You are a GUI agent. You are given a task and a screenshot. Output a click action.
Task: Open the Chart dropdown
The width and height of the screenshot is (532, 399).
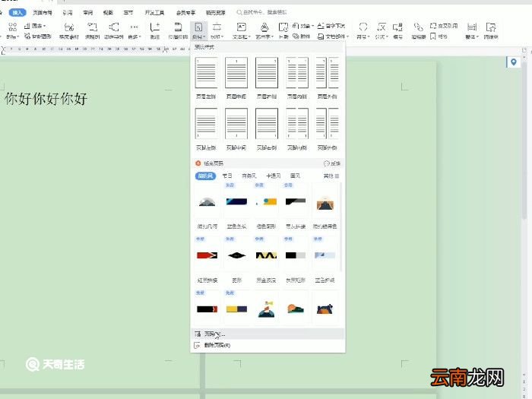[35, 26]
